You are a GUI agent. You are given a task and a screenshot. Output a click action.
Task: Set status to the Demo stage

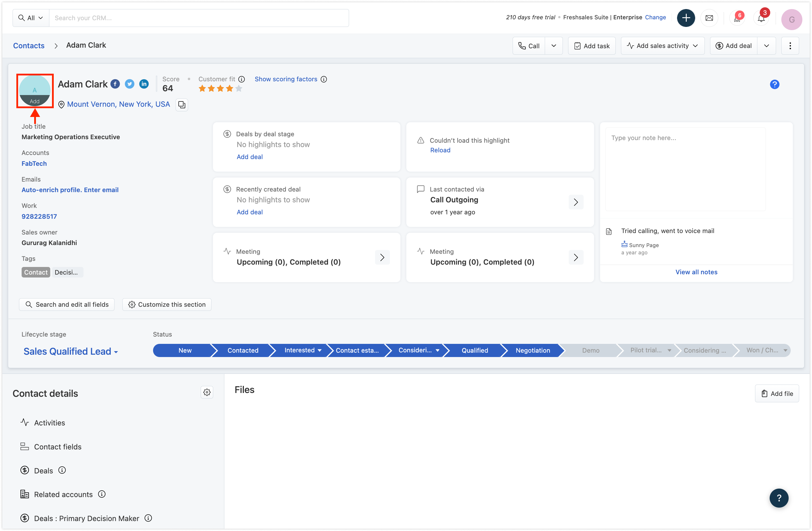tap(591, 350)
